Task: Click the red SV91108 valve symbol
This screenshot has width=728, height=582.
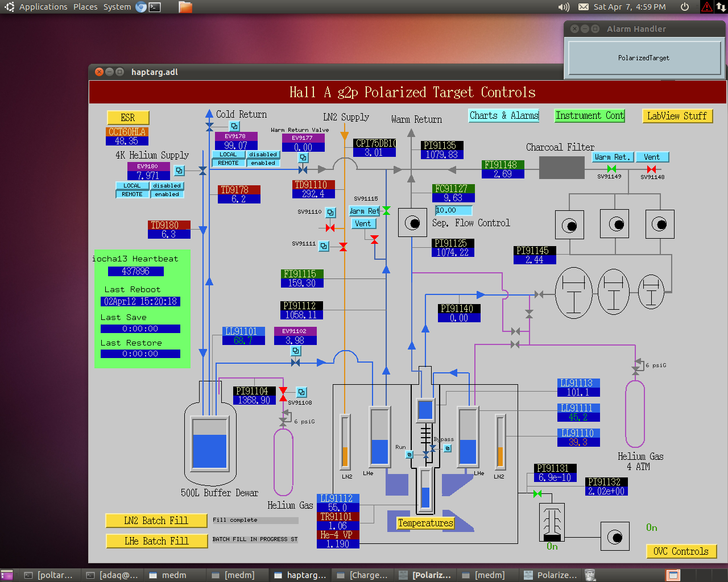Action: 283,394
